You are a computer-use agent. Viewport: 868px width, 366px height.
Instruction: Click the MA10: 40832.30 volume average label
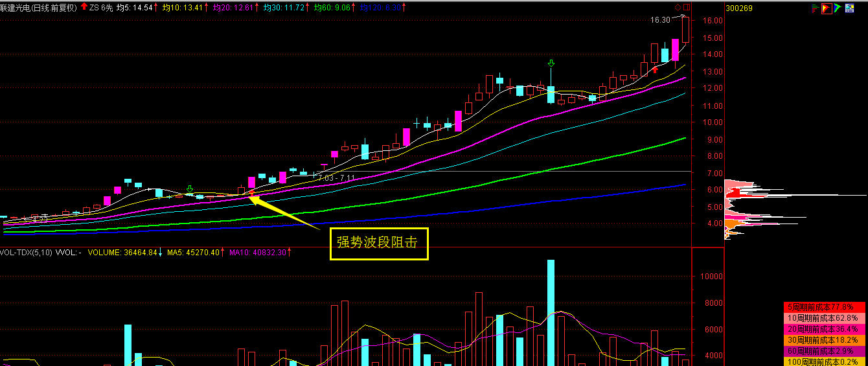[259, 252]
